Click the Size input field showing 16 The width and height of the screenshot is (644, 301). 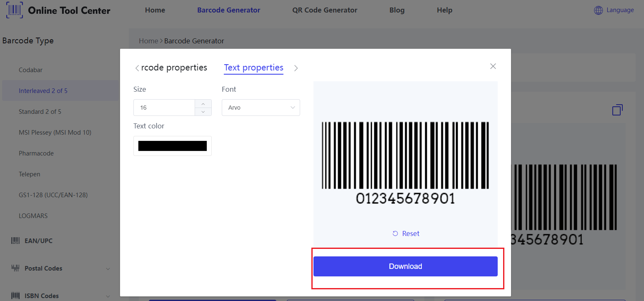point(164,108)
